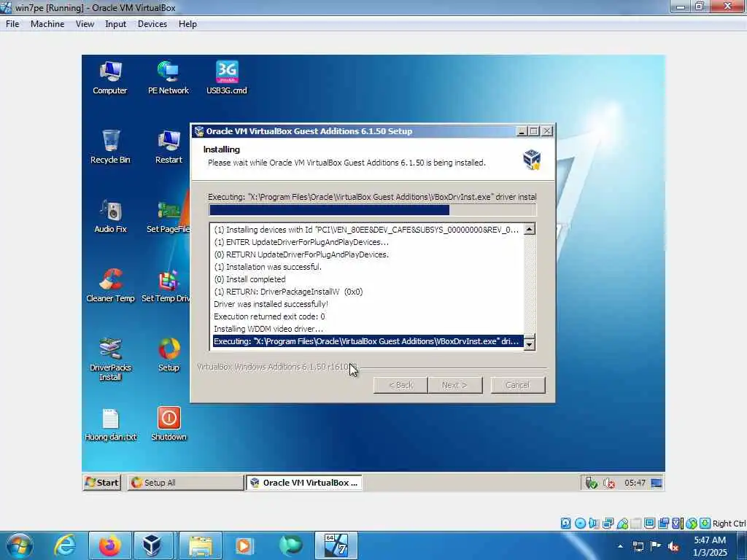
Task: Click the keyboard capture green arrow icon
Action: pyautogui.click(x=705, y=524)
